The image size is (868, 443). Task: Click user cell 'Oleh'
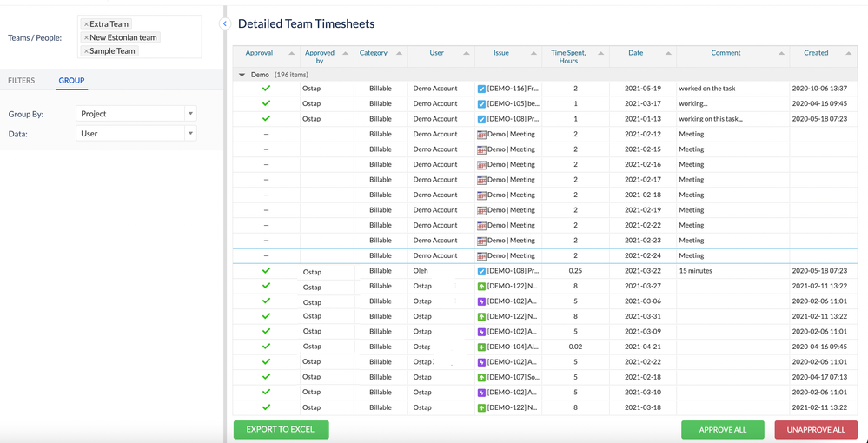421,271
